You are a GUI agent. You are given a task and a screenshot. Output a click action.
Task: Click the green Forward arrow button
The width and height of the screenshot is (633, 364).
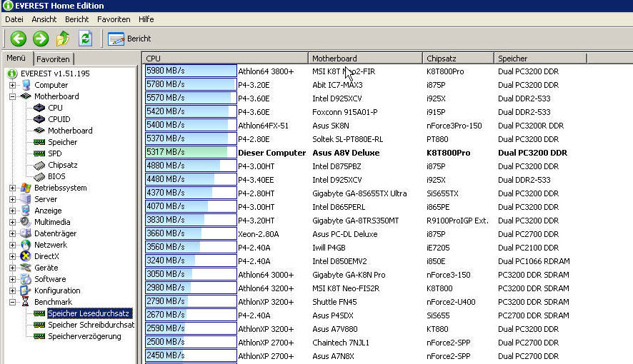click(x=41, y=39)
